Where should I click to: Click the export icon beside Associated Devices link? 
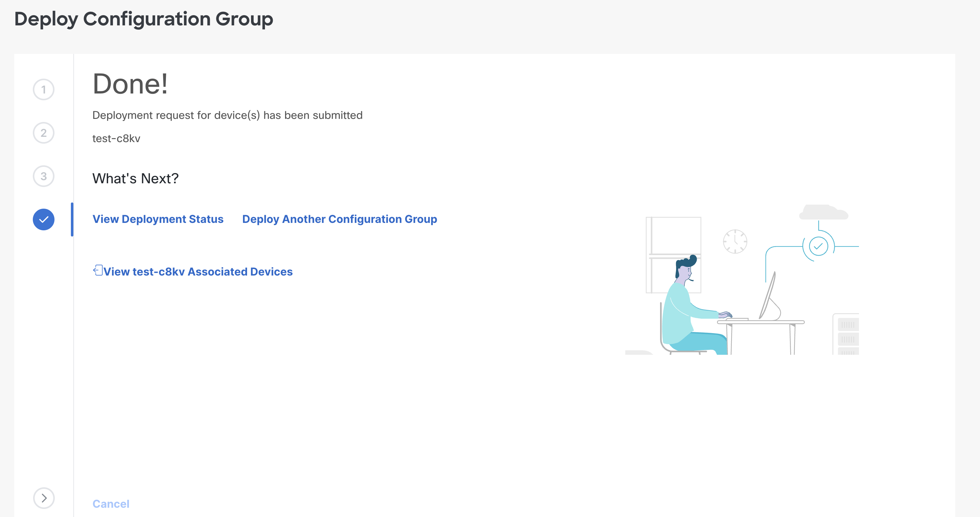(98, 270)
